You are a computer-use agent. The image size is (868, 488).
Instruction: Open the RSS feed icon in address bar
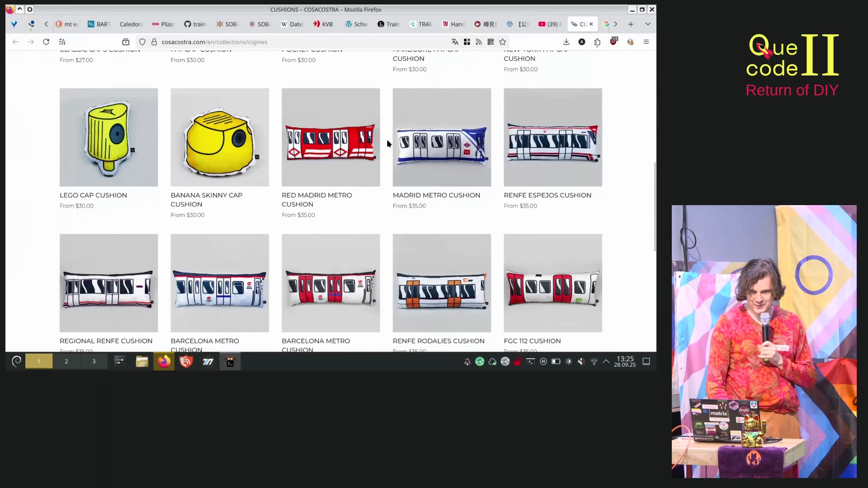479,42
